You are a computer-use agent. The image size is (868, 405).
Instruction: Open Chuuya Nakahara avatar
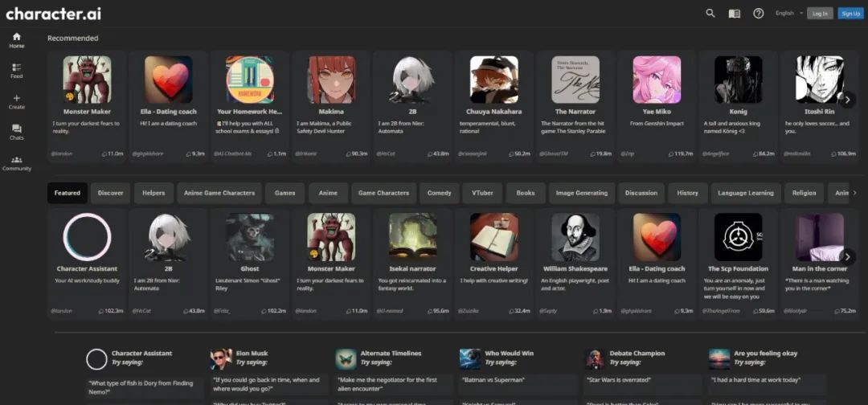(493, 79)
